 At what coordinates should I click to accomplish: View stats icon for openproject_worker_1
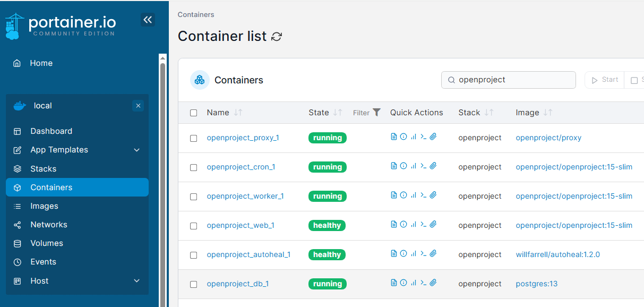(414, 195)
